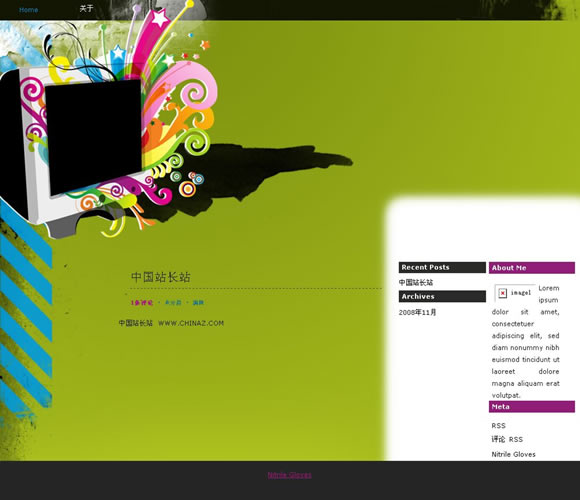Open the 未分类 category link
580x500 pixels.
(x=173, y=303)
